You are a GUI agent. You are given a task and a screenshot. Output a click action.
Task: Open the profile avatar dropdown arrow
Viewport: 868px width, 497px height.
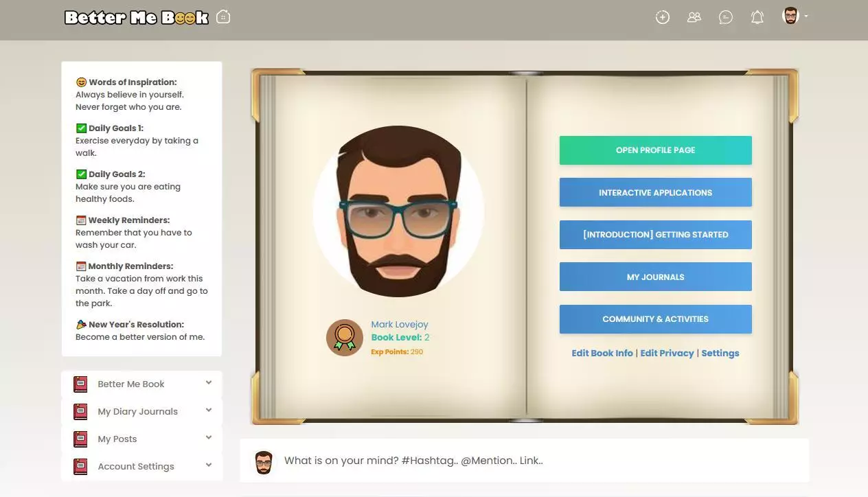coord(806,16)
